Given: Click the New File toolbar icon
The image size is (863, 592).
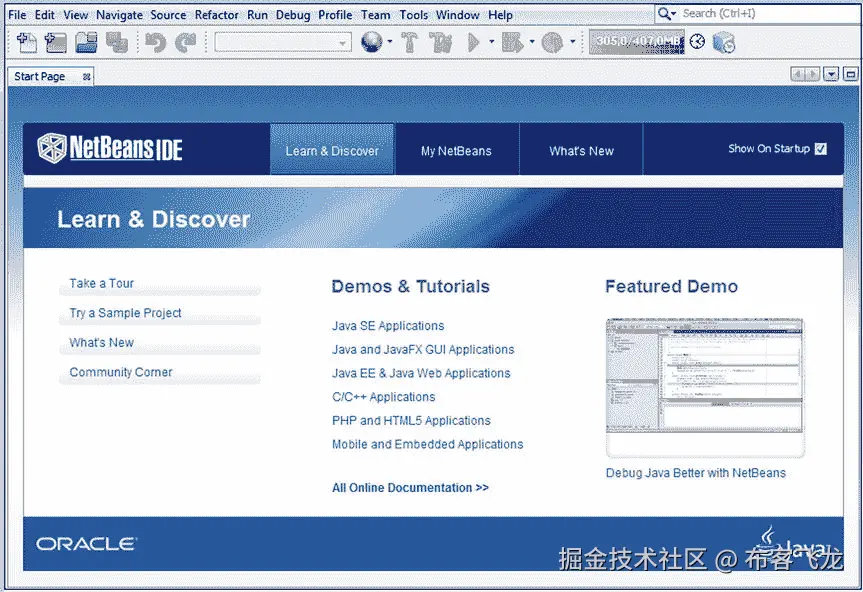Looking at the screenshot, I should 26,42.
